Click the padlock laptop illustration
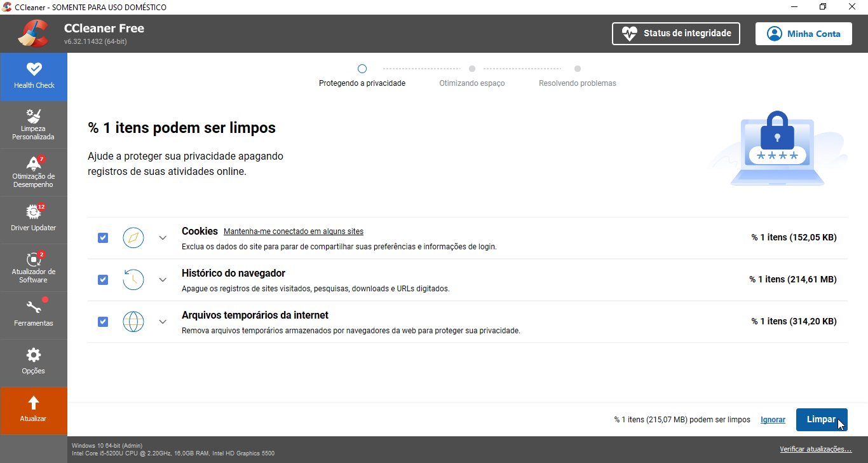The width and height of the screenshot is (868, 463). tap(777, 148)
